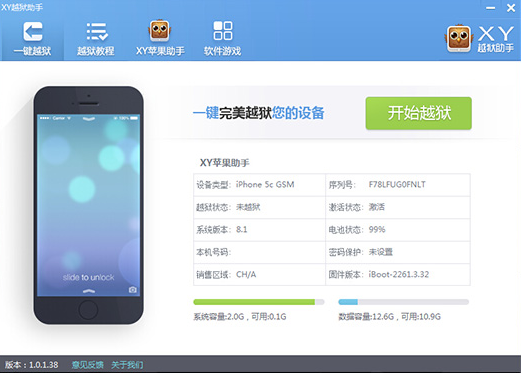Click the phone's home button
521x373 pixels.
[x=88, y=310]
